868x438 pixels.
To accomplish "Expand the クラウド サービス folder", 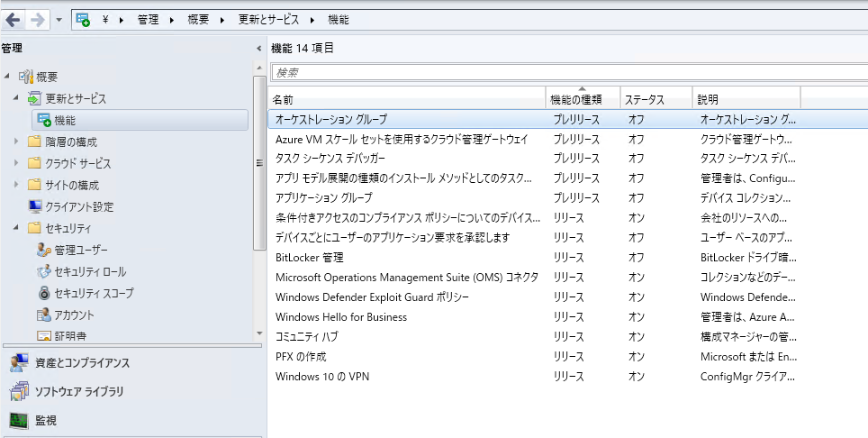I will [16, 163].
